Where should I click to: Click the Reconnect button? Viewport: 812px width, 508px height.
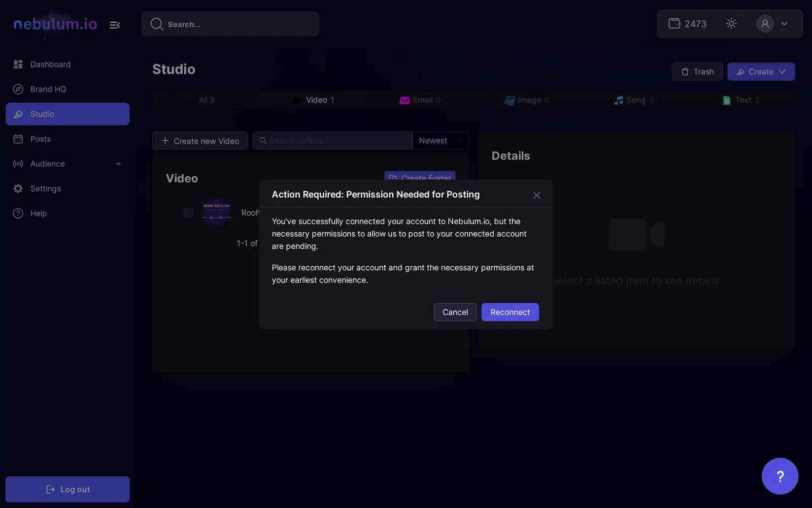pos(510,312)
